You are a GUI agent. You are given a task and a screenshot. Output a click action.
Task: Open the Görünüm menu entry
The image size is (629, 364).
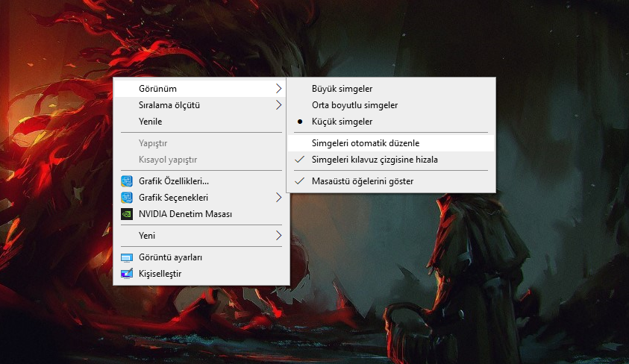201,89
